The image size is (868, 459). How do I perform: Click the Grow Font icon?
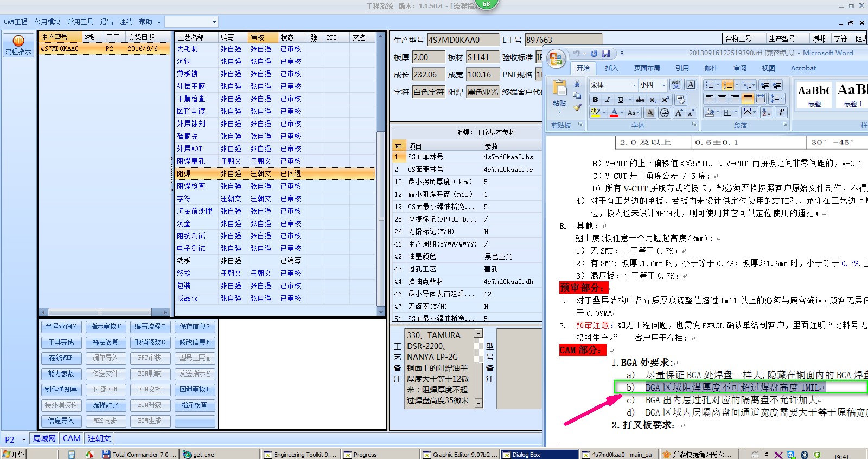click(x=678, y=113)
